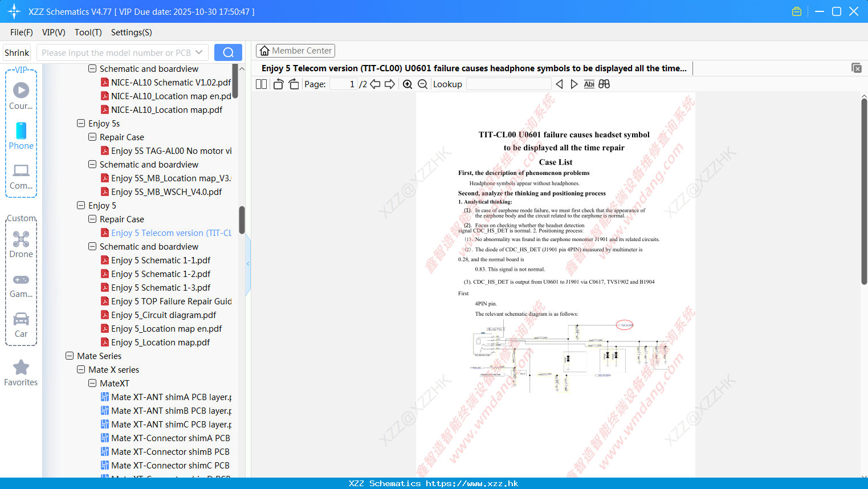Open the VIP(V) menu

tap(54, 32)
